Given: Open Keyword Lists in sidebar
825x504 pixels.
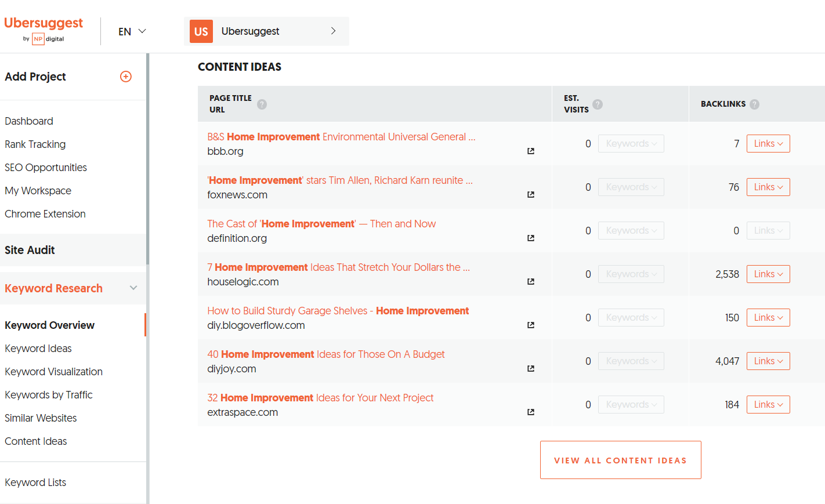Looking at the screenshot, I should pos(35,483).
